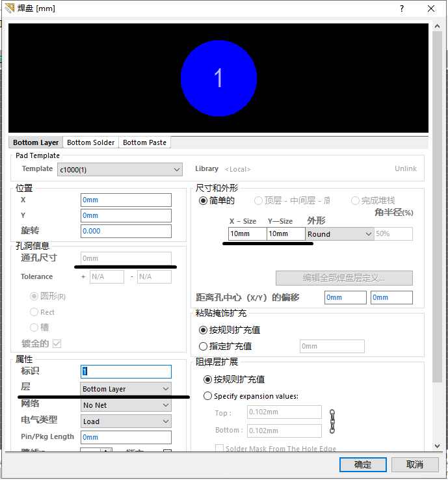The height and width of the screenshot is (480, 448).
Task: Open the 外形 Round shape dropdown
Action: point(339,234)
